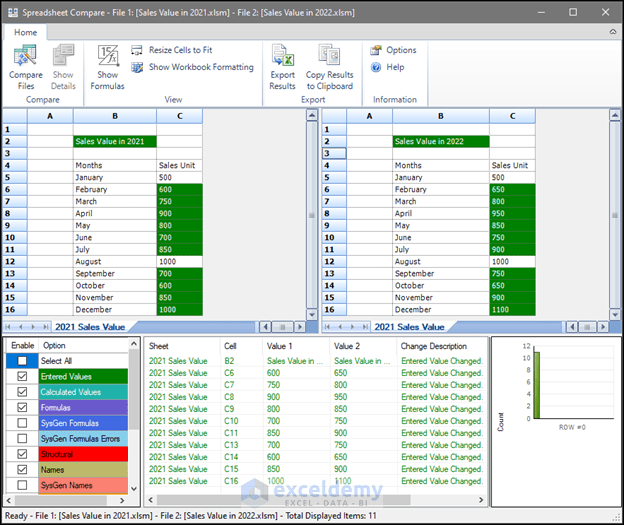Viewport: 624px width, 525px height.
Task: Click the Show Workbook Formatting icon
Action: (x=137, y=67)
